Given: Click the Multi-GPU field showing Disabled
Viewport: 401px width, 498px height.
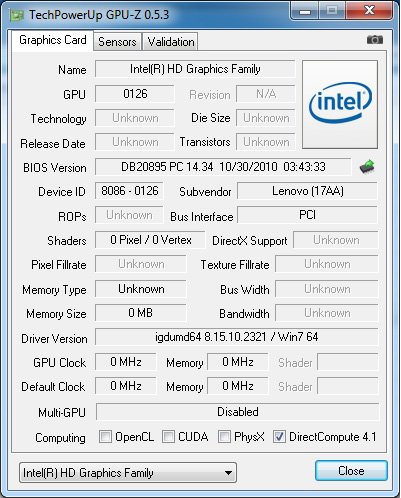Looking at the screenshot, I should 237,412.
